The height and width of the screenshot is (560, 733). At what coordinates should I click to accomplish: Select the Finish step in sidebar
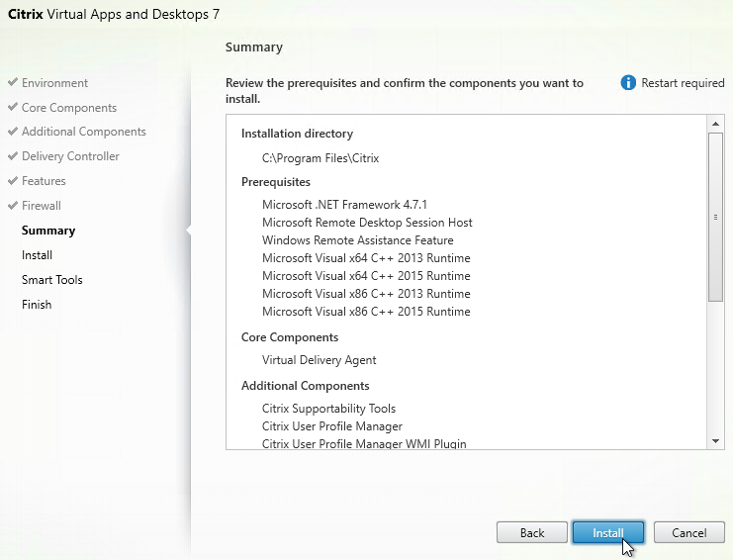point(37,305)
